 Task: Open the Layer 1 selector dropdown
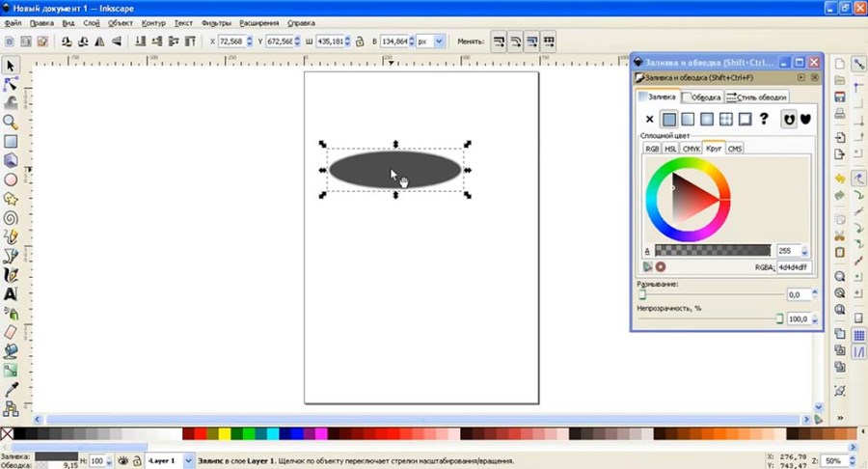click(x=188, y=460)
